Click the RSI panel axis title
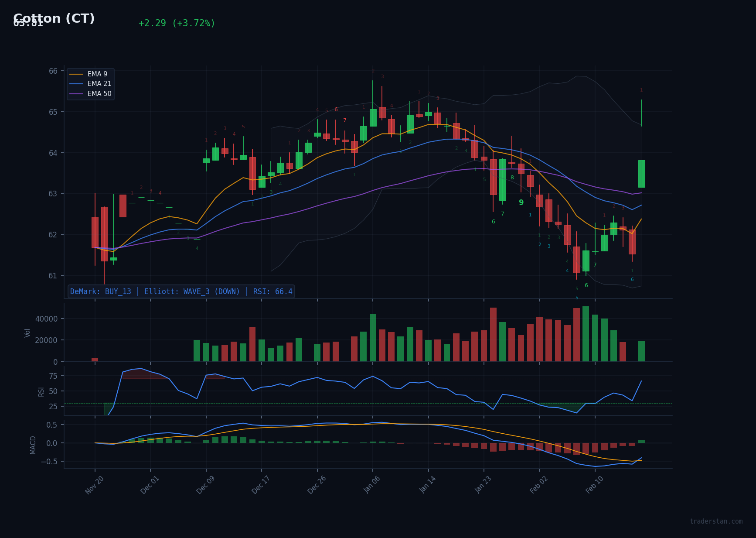The height and width of the screenshot is (538, 756). (41, 391)
